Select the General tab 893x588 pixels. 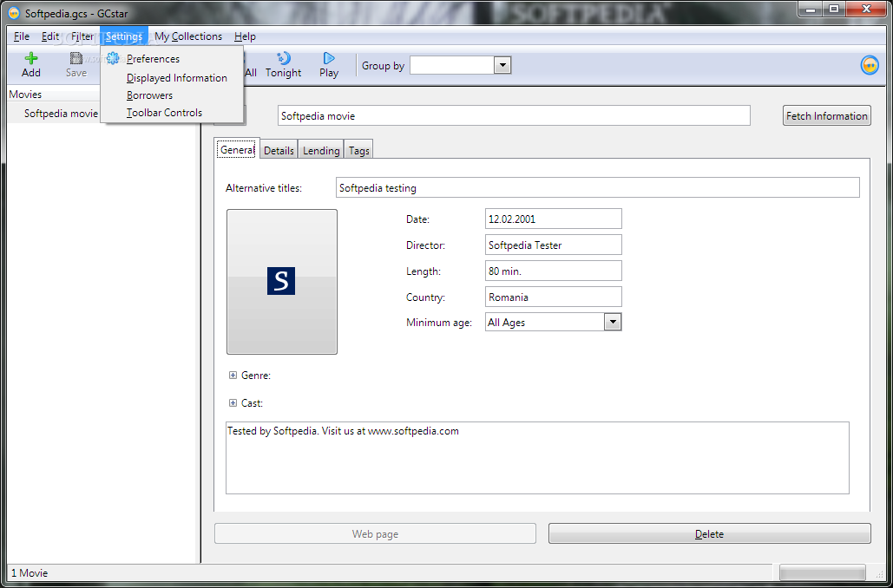coord(237,149)
